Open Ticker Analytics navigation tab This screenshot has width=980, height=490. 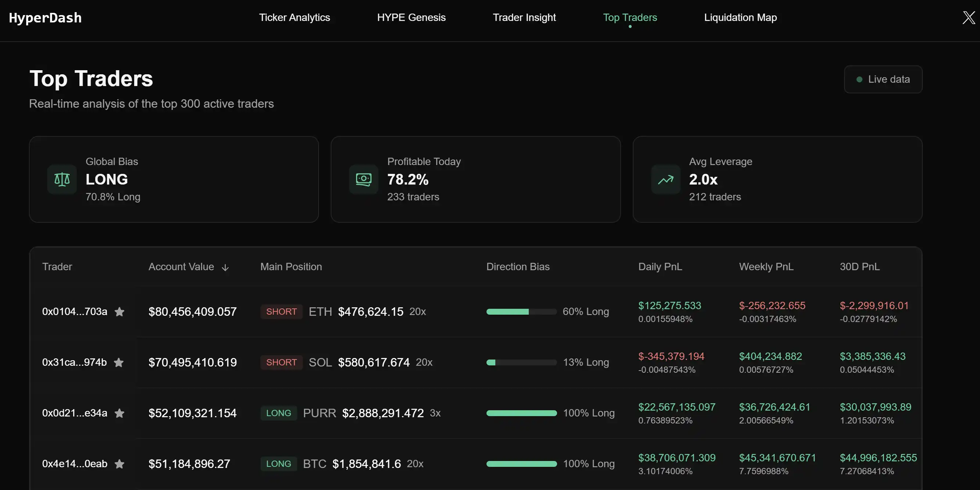click(294, 17)
